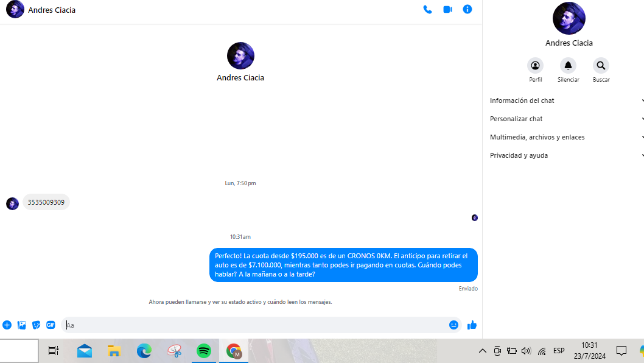This screenshot has height=363, width=644.
Task: Open the GIF picker
Action: 51,325
